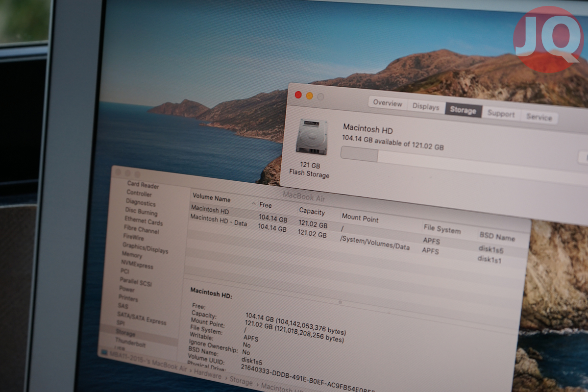Click /System/Volumes/Data mount point cell
Screen dimensions: 588x392
click(374, 244)
